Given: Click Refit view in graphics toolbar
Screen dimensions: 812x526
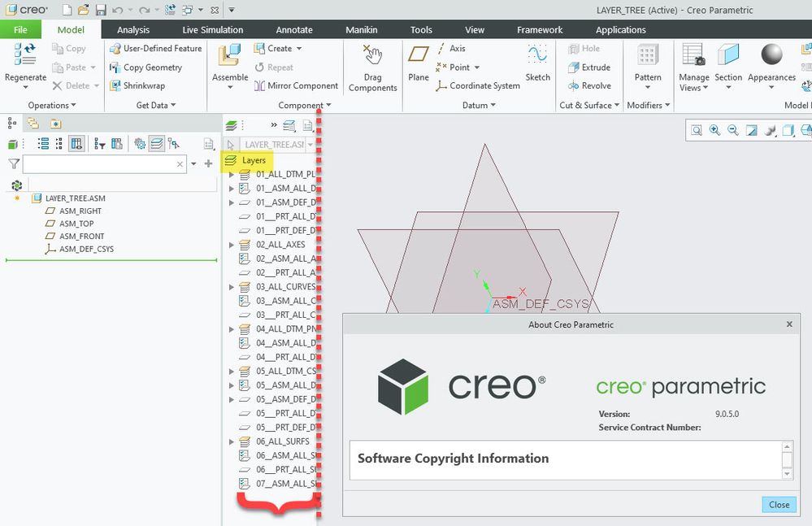Looking at the screenshot, I should click(697, 130).
